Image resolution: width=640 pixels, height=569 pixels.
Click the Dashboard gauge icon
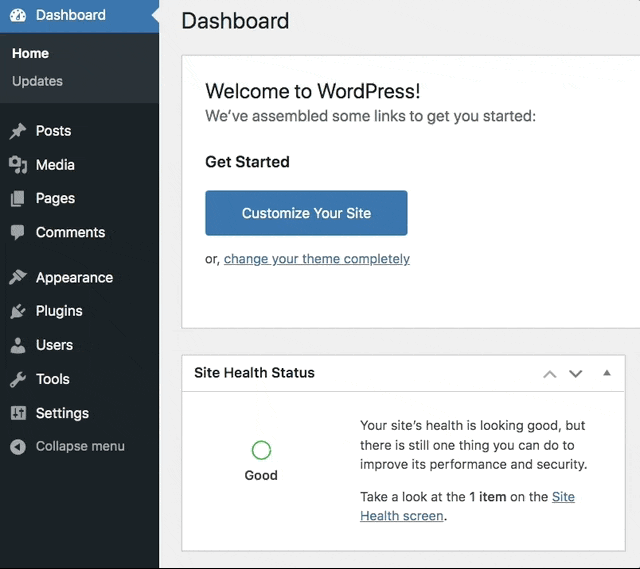[x=18, y=16]
